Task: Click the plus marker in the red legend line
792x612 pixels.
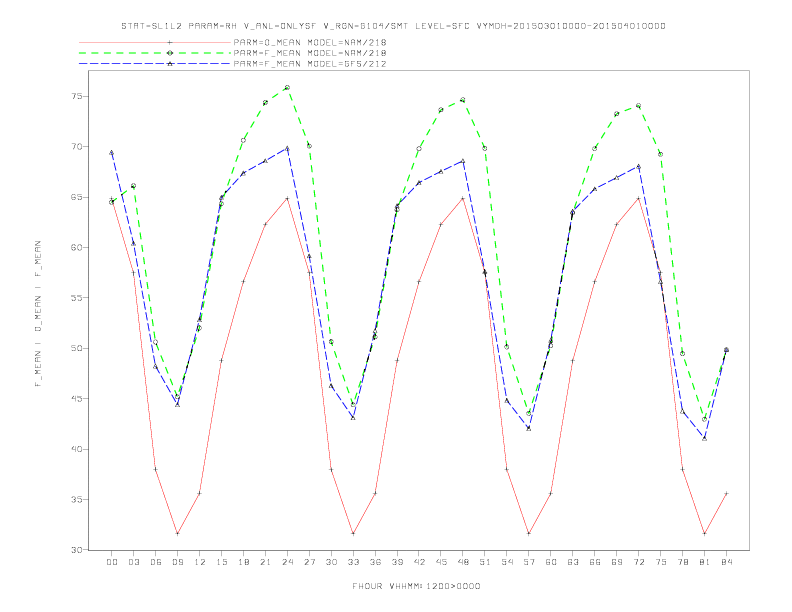Action: click(170, 42)
